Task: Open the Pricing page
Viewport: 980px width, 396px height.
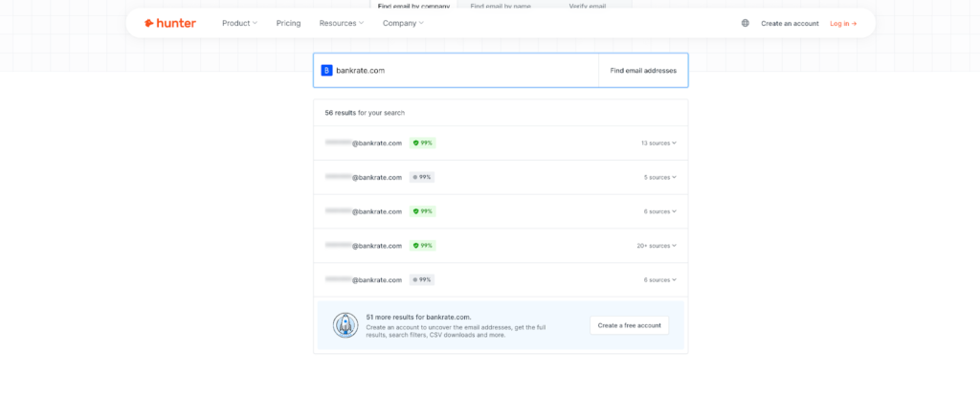Action: click(288, 23)
